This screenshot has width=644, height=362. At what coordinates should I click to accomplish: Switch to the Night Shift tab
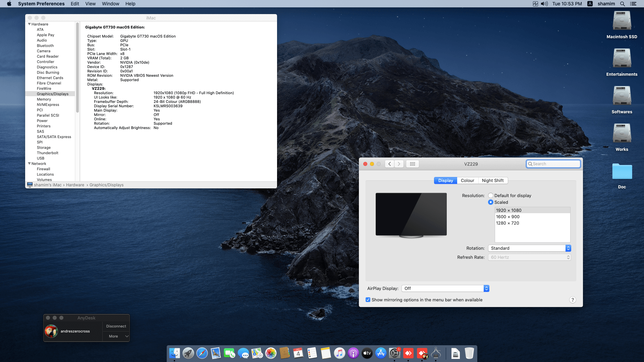click(493, 180)
